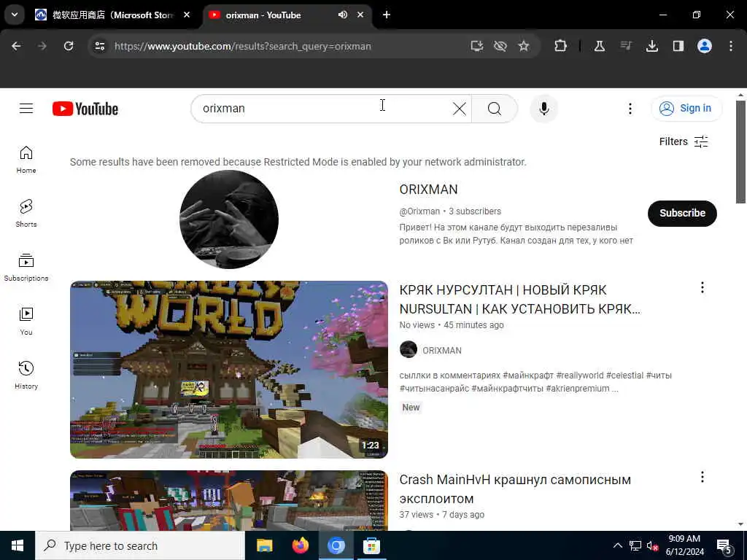
Task: Click the install app icon in address bar
Action: tap(477, 46)
